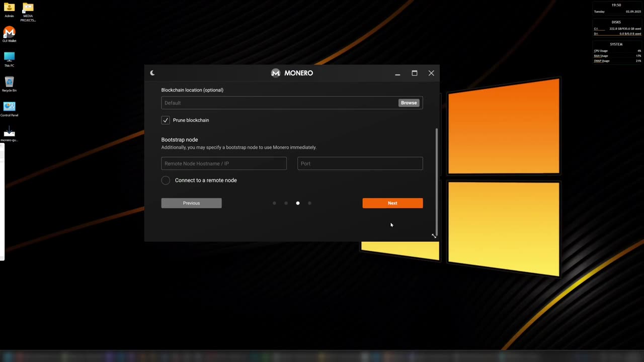Select the monero-gui installer desktop icon
644x362 pixels.
[9, 134]
